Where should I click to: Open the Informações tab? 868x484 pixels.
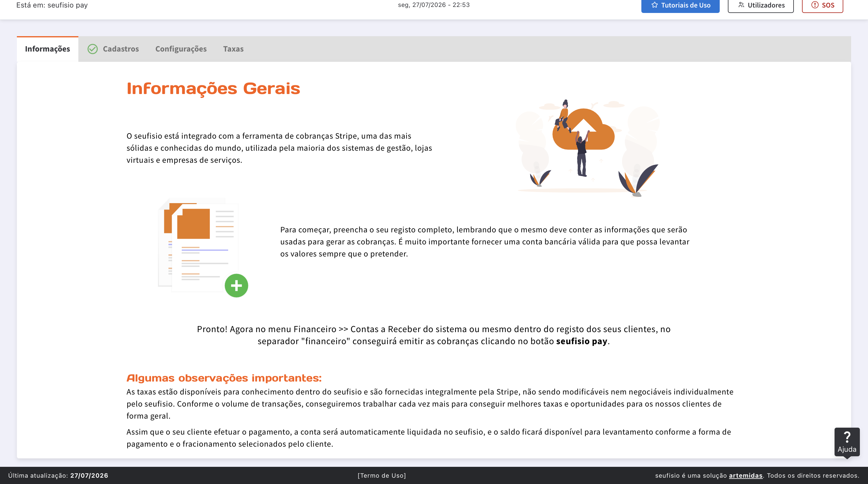(48, 49)
